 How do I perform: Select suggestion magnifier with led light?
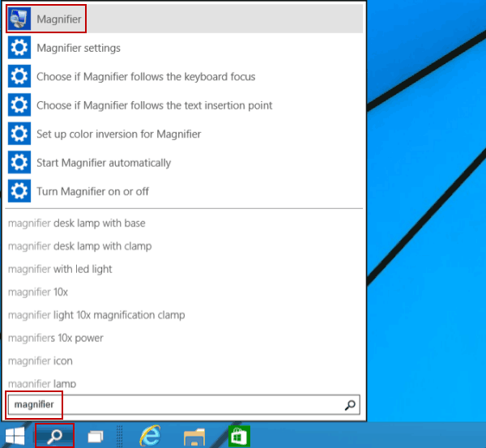(x=60, y=269)
